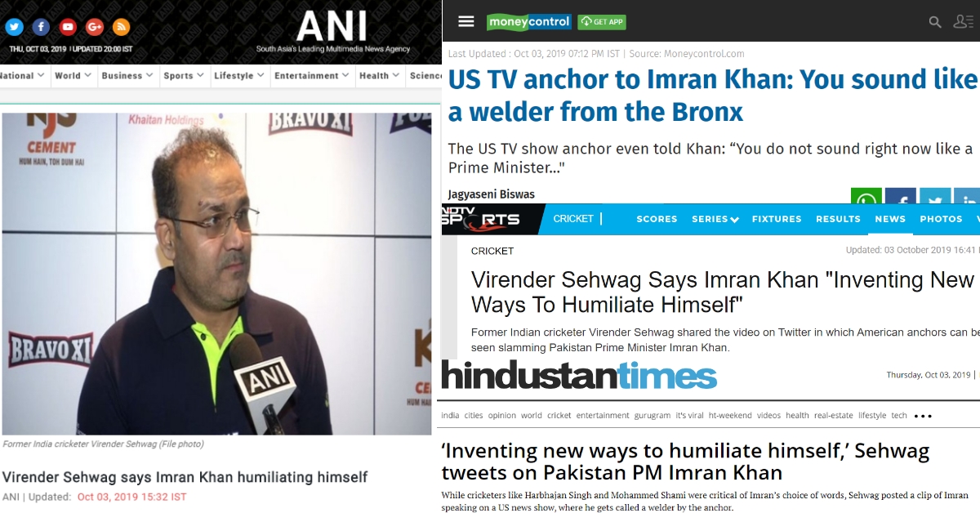Open the Moneycontrol hamburger menu
The width and height of the screenshot is (980, 513).
coord(466,21)
